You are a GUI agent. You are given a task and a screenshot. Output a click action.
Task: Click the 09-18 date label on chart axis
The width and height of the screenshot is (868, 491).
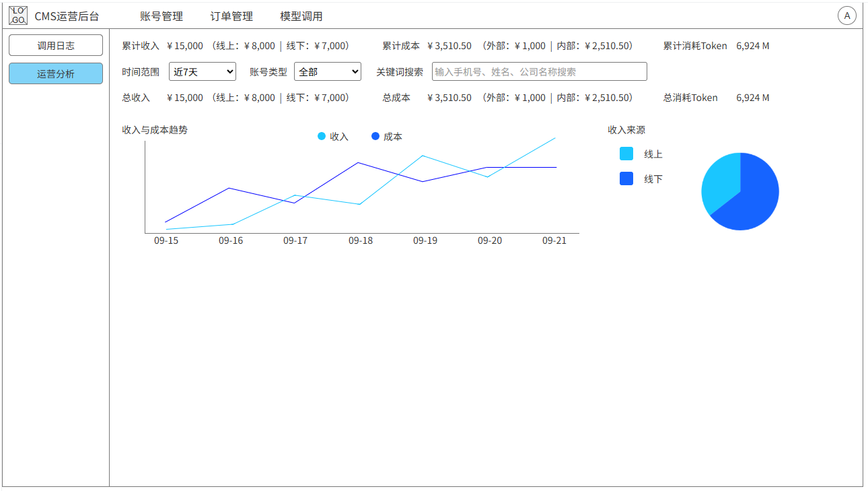[361, 240]
